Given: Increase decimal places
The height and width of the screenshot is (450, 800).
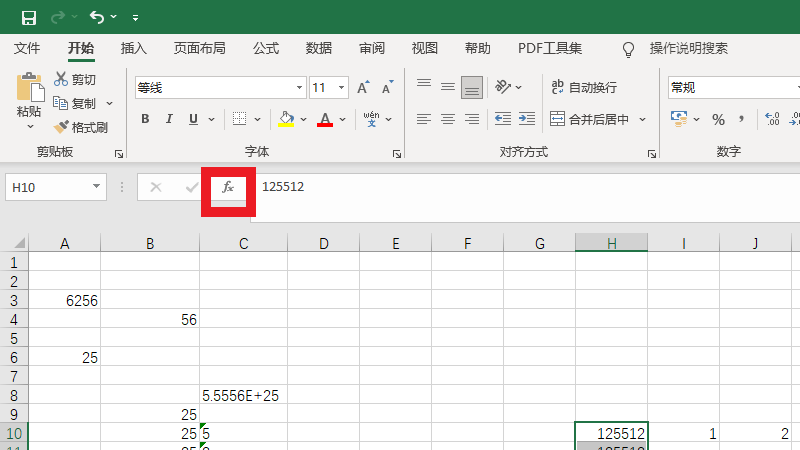Looking at the screenshot, I should 772,119.
